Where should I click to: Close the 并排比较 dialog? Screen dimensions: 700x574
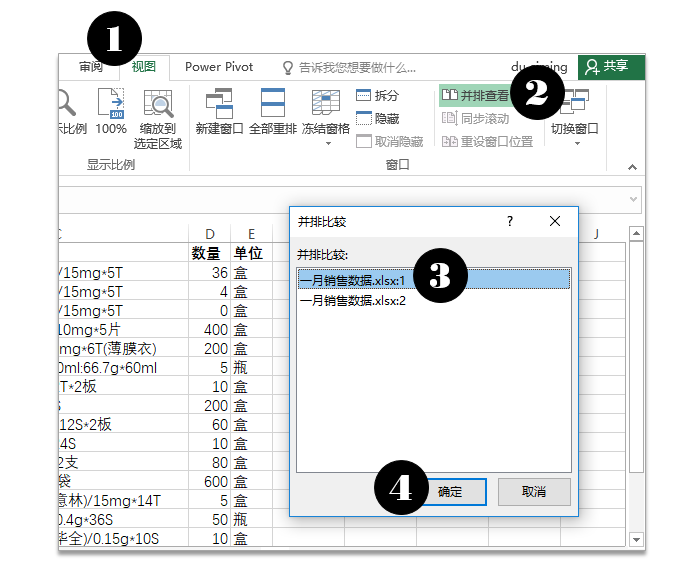point(555,221)
